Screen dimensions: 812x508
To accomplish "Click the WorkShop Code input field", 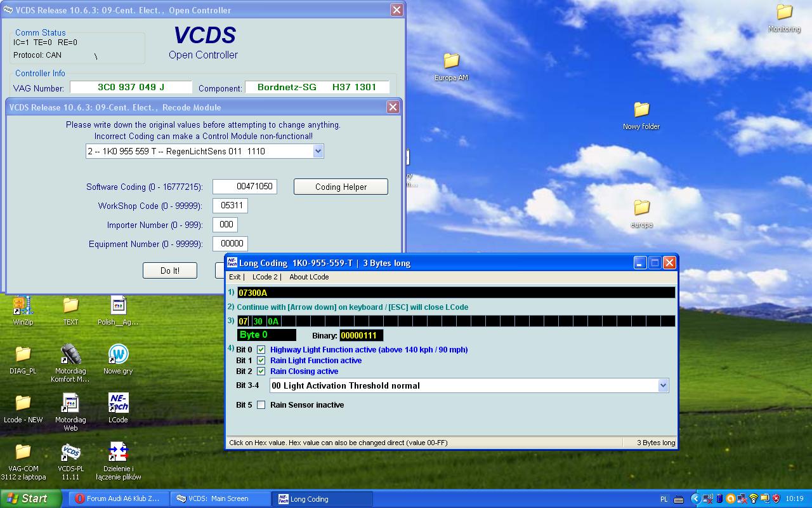I will pyautogui.click(x=230, y=206).
